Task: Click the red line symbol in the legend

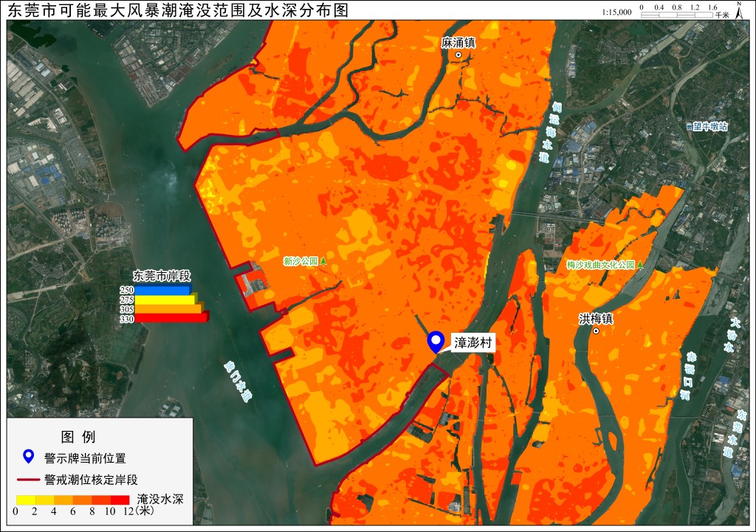Action: point(28,480)
